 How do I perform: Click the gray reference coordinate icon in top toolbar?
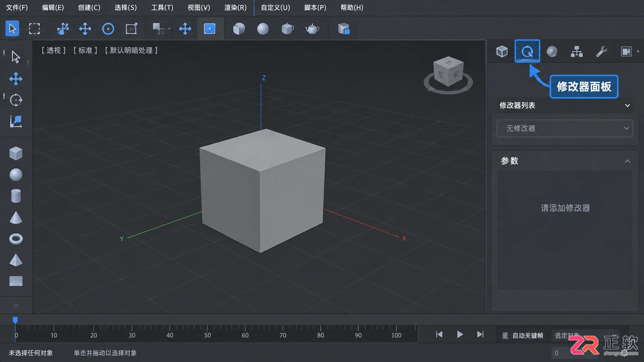coord(158,29)
